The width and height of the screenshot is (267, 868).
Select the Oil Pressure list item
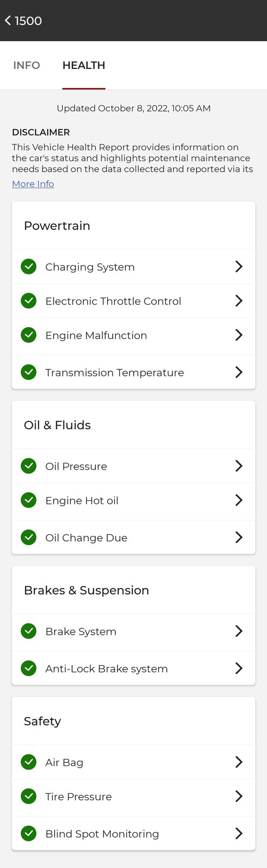tap(133, 466)
